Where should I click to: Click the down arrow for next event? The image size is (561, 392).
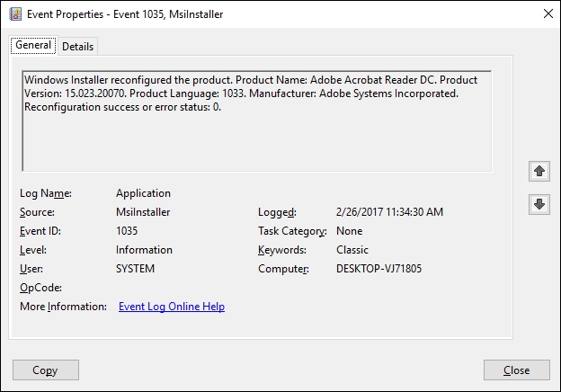tap(539, 205)
